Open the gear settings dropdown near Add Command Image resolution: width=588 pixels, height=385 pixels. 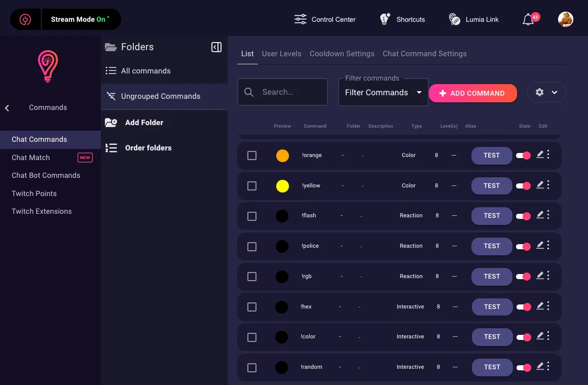pos(546,92)
